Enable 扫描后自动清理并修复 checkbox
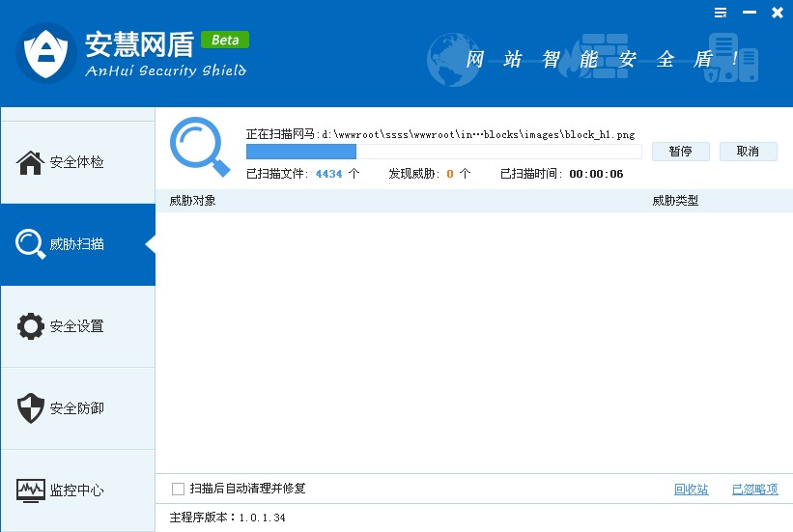Viewport: 793px width, 532px height. tap(178, 489)
